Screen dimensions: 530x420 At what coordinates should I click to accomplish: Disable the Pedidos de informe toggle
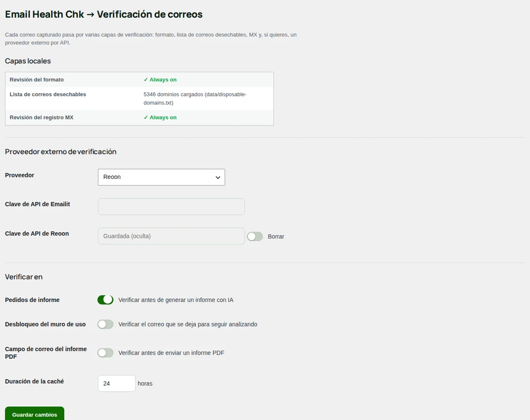click(106, 300)
